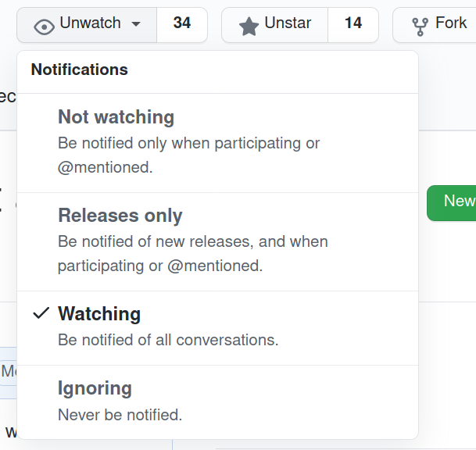The height and width of the screenshot is (450, 476).
Task: View the 14 stargazers count
Action: (353, 25)
